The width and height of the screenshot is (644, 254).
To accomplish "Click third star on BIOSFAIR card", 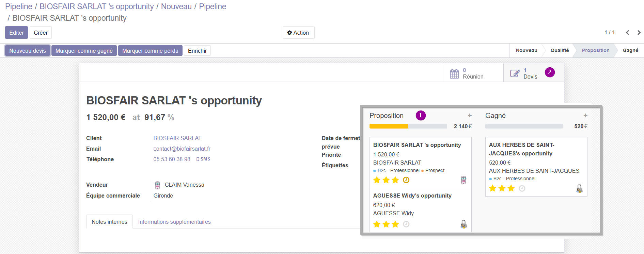I will (395, 180).
